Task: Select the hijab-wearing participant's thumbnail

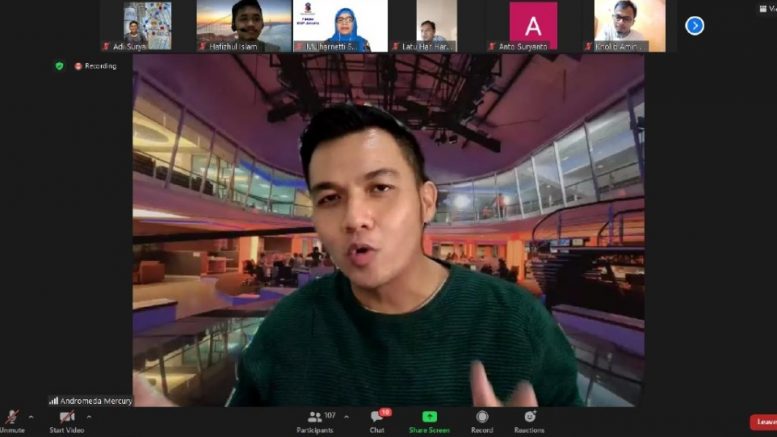Action: tap(340, 26)
